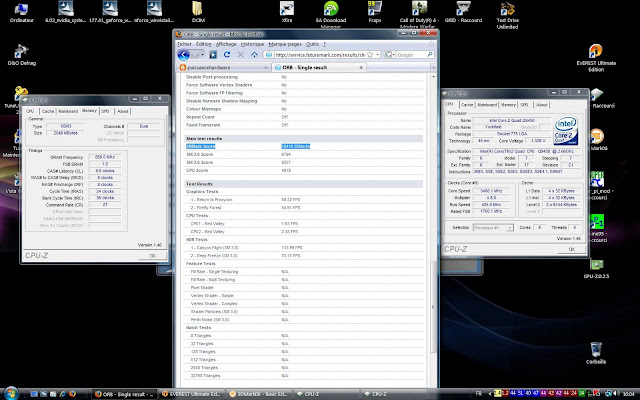This screenshot has width=640, height=400.
Task: Click the bookmark star in URL bar
Action: pyautogui.click(x=370, y=55)
